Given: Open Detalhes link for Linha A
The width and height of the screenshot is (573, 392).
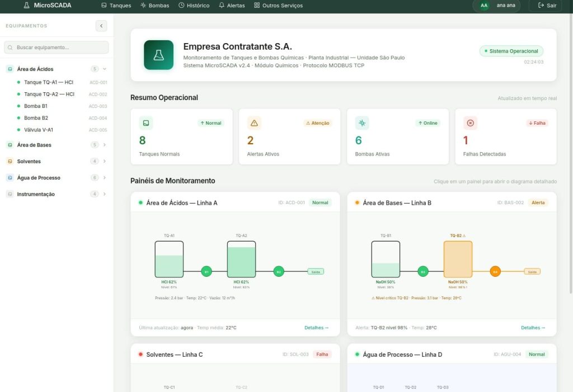Looking at the screenshot, I should [317, 328].
